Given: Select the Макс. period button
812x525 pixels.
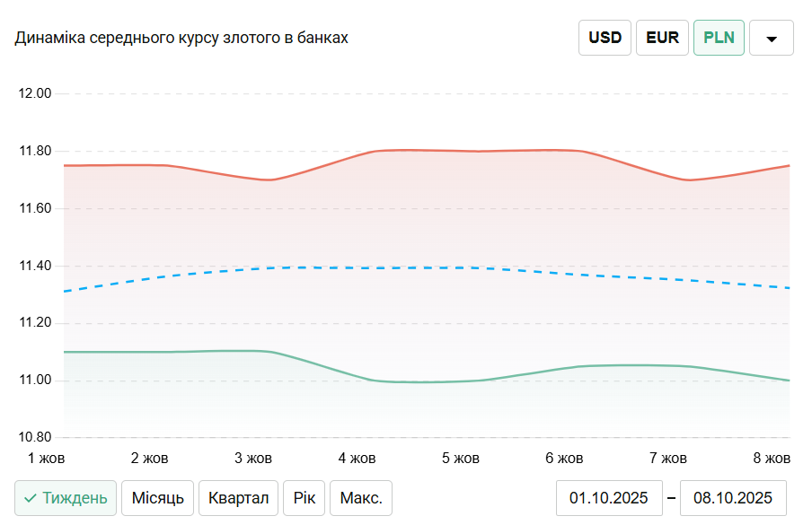Looking at the screenshot, I should pyautogui.click(x=361, y=498).
